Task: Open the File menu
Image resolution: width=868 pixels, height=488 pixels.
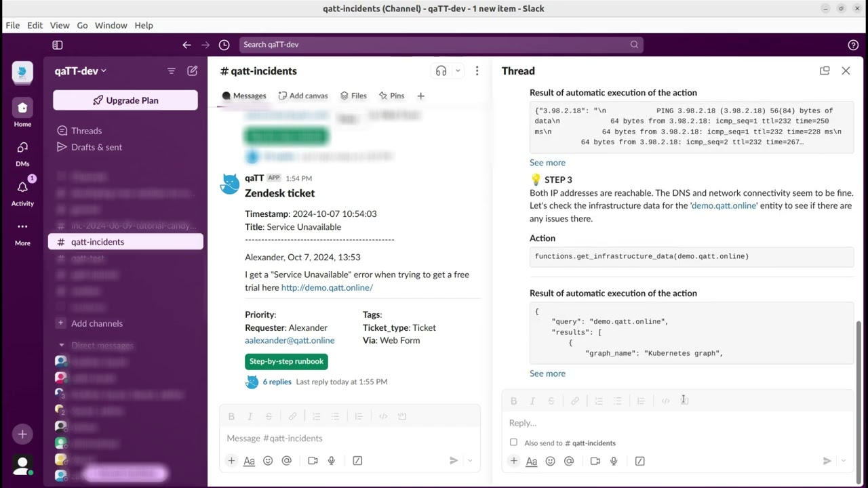Action: click(13, 25)
